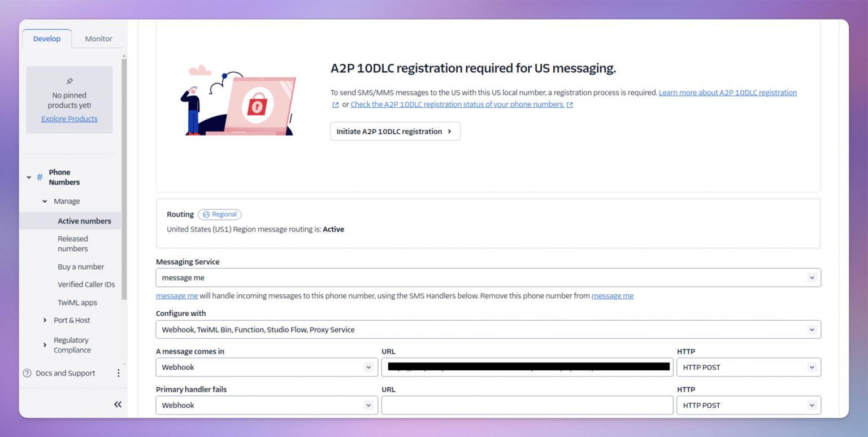This screenshot has height=437, width=868.
Task: Click the pin icon above No pinned products
Action: tap(69, 81)
